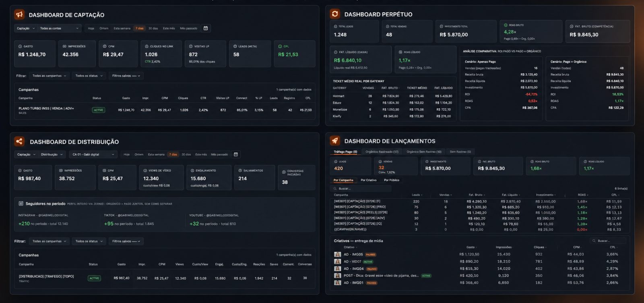
Task: Click the Conversas Iniciadas card icon
Action: 284,171
